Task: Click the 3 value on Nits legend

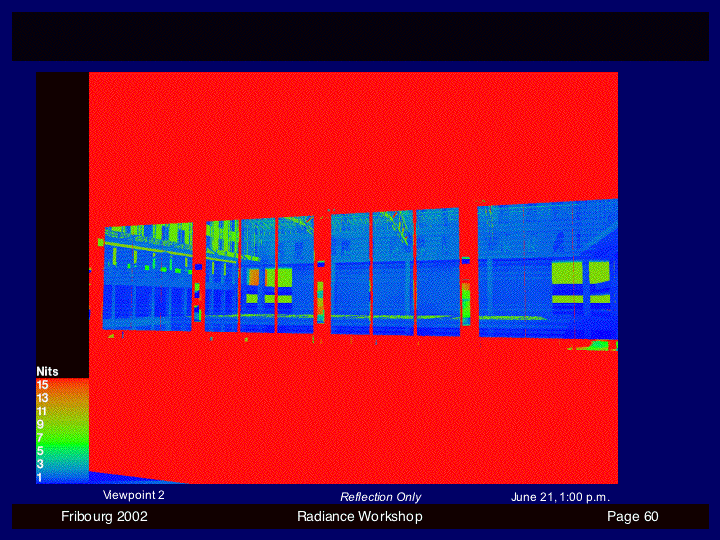Action: 41,464
